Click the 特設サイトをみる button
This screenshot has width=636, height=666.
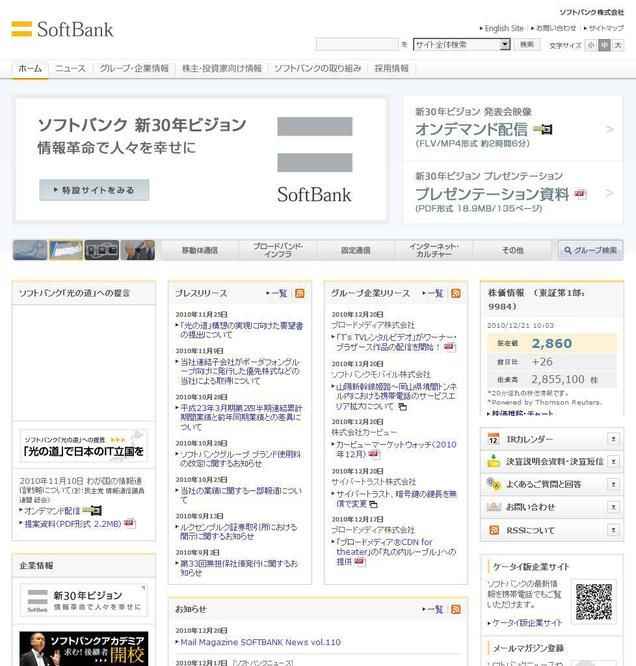point(94,190)
